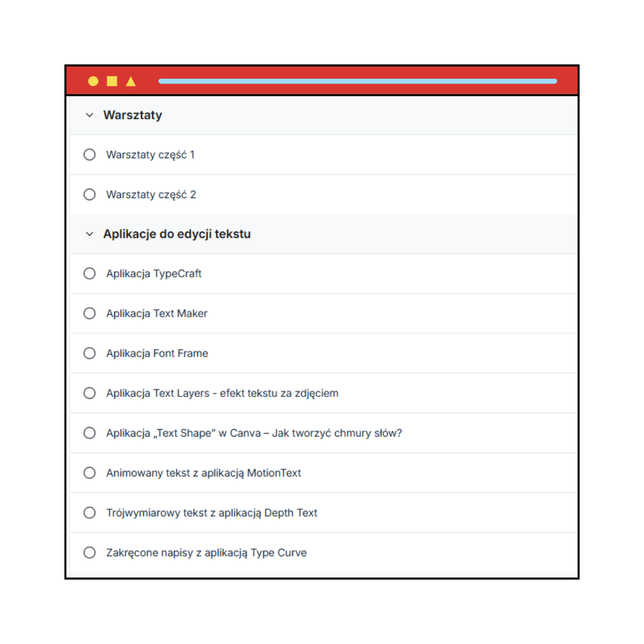The height and width of the screenshot is (644, 644).
Task: Open the Warsztaty część 2 lesson
Action: coord(151,194)
